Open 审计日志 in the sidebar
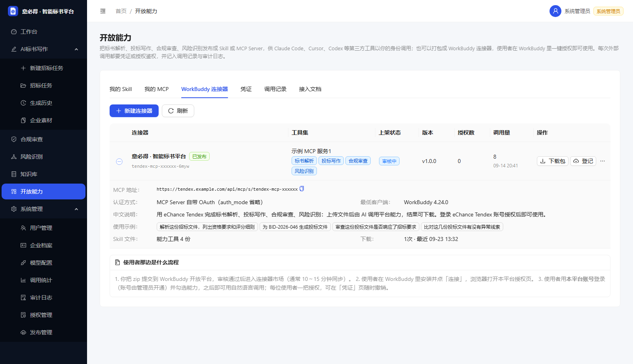Viewport: 633px width, 364px height. point(44,298)
